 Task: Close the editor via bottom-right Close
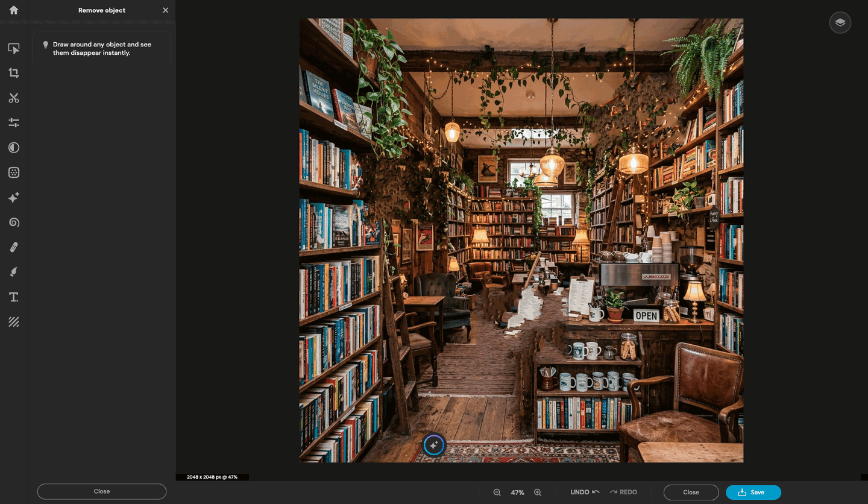[x=691, y=493]
